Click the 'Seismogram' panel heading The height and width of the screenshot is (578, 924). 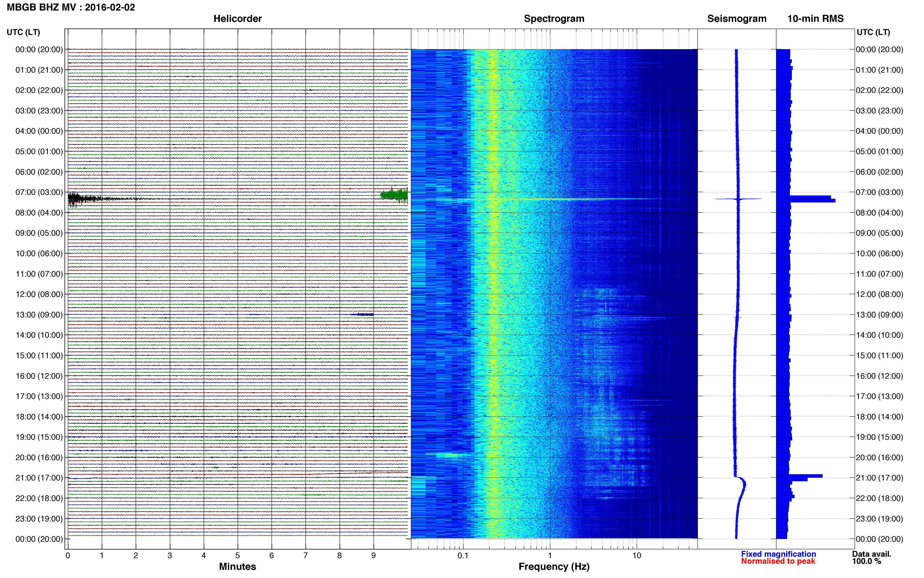(736, 18)
